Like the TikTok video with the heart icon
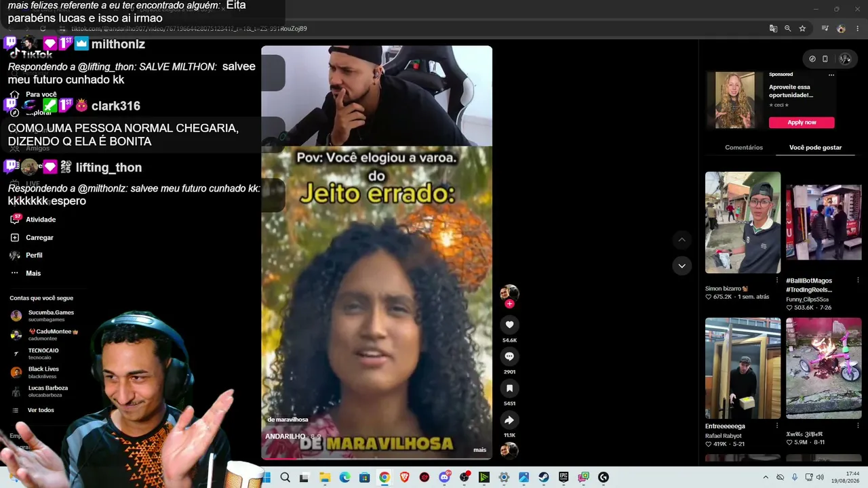The image size is (868, 488). click(x=509, y=325)
